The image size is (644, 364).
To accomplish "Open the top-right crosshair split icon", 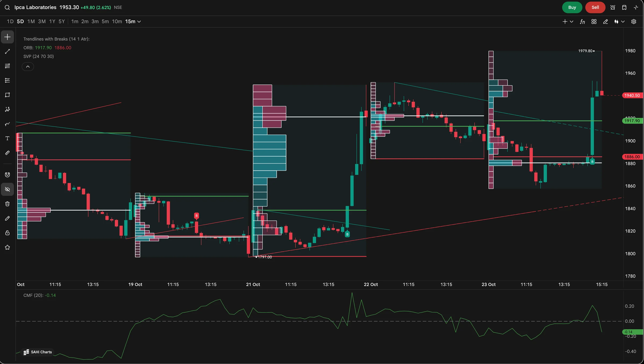I will [636, 8].
